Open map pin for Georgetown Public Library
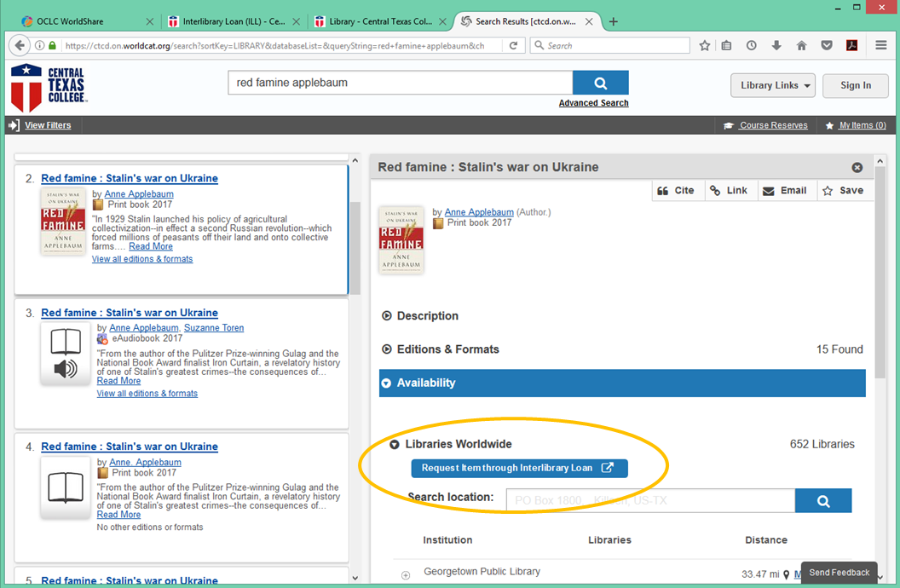 787,574
